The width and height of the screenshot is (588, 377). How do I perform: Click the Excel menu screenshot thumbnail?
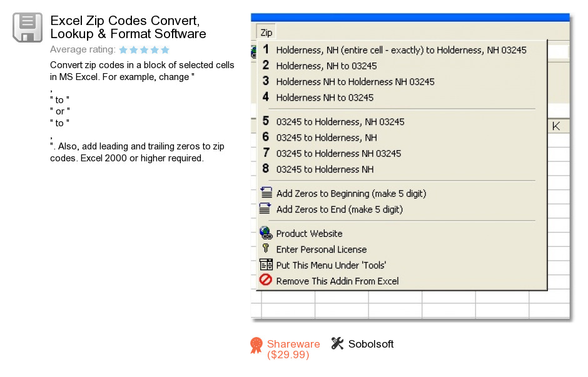tap(410, 166)
